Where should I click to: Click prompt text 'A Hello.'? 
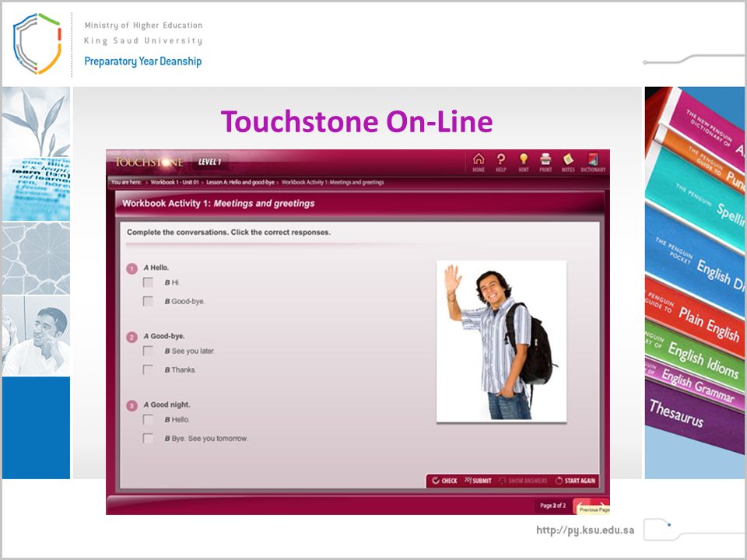coord(156,268)
